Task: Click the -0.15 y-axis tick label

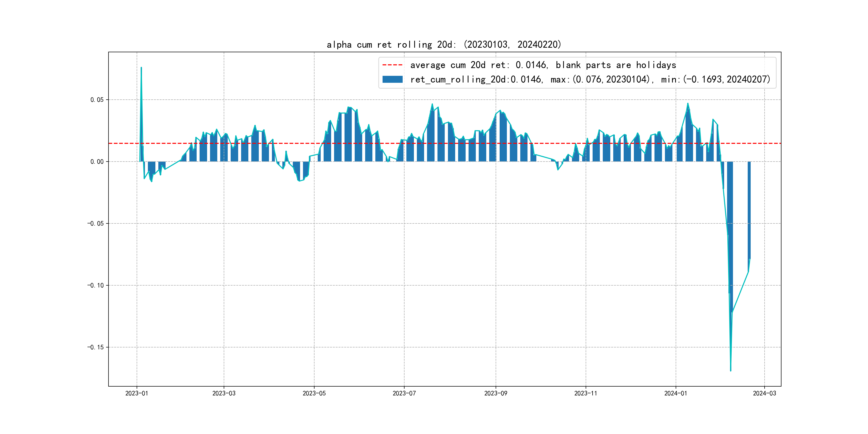Action: 95,347
